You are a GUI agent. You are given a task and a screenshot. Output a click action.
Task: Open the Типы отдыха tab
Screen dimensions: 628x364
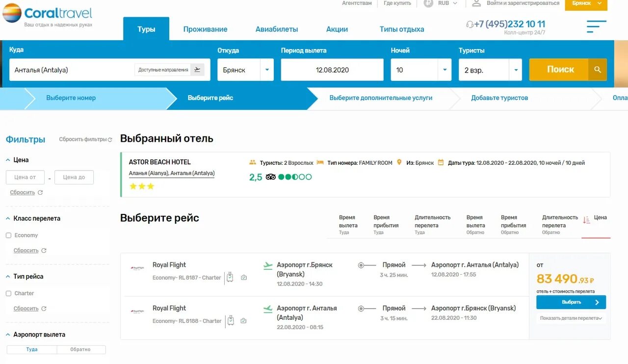[402, 29]
